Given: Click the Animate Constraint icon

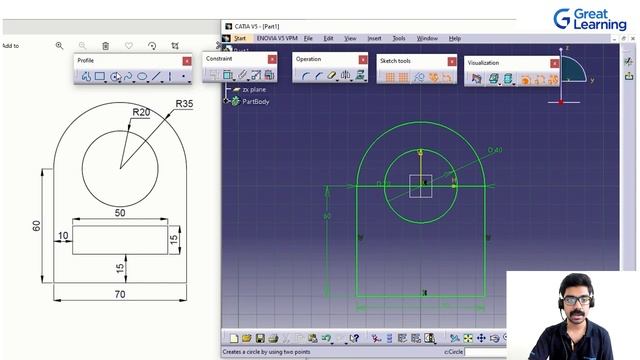Looking at the screenshot, I should click(x=256, y=75).
